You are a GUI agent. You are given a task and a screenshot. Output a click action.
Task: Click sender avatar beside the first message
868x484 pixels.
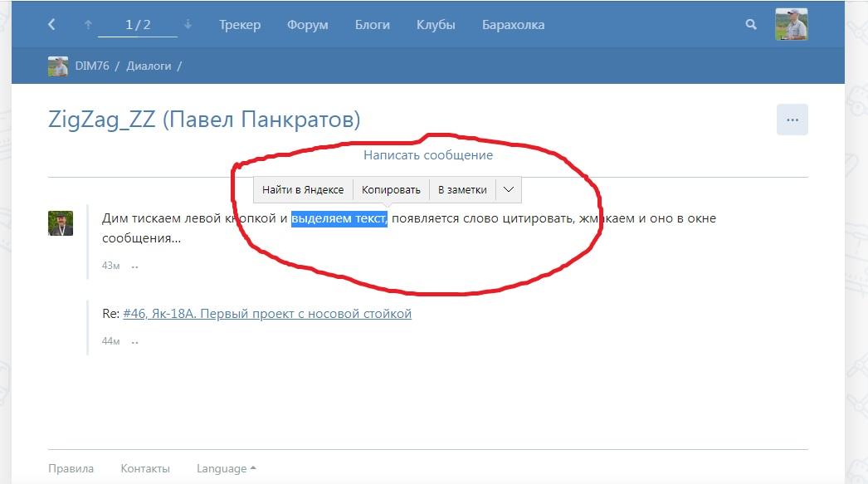pyautogui.click(x=61, y=223)
